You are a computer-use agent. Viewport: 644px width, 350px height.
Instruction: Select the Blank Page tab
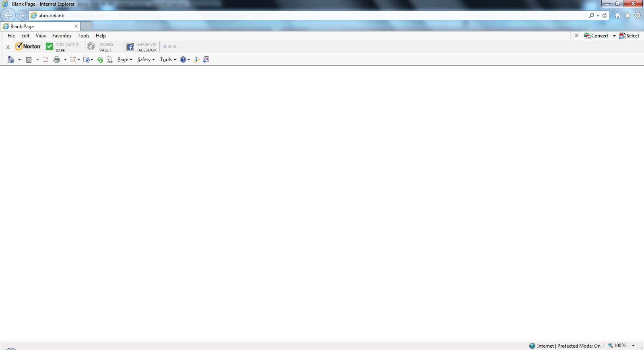pyautogui.click(x=40, y=26)
